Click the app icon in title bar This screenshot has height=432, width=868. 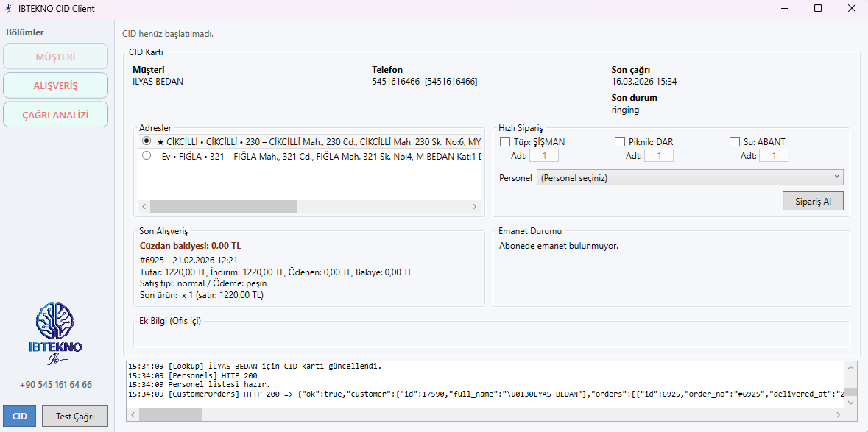(8, 8)
